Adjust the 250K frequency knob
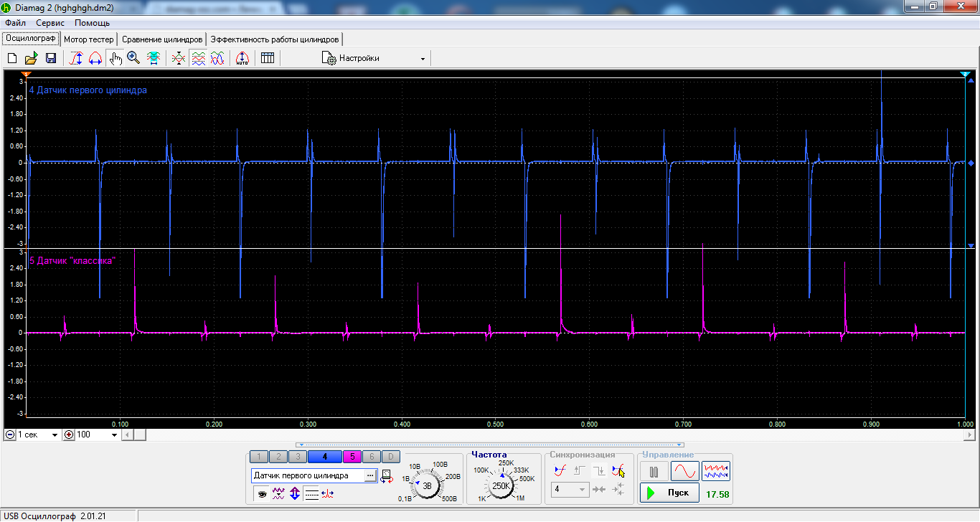Viewport: 980px width, 522px height. [502, 485]
